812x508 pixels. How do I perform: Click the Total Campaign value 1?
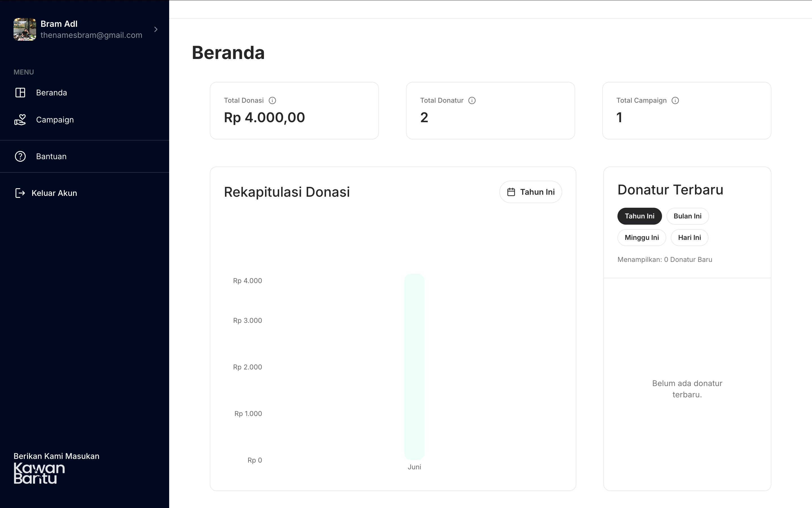619,118
